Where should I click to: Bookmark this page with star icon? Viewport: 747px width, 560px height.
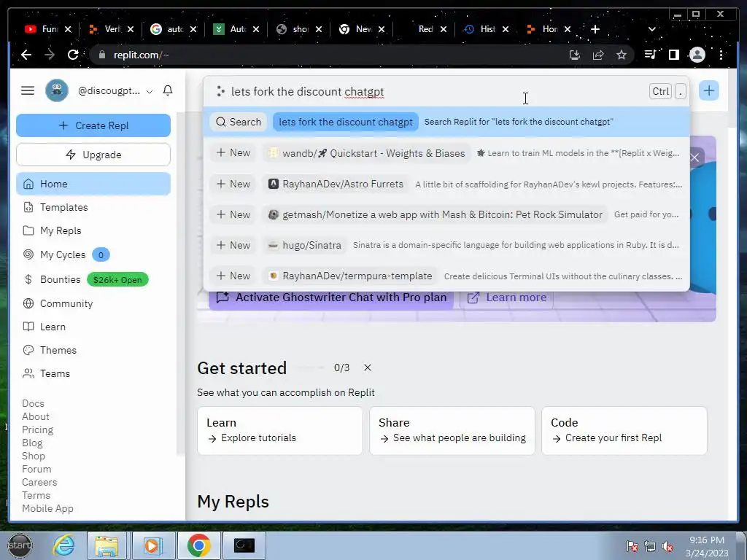click(622, 55)
